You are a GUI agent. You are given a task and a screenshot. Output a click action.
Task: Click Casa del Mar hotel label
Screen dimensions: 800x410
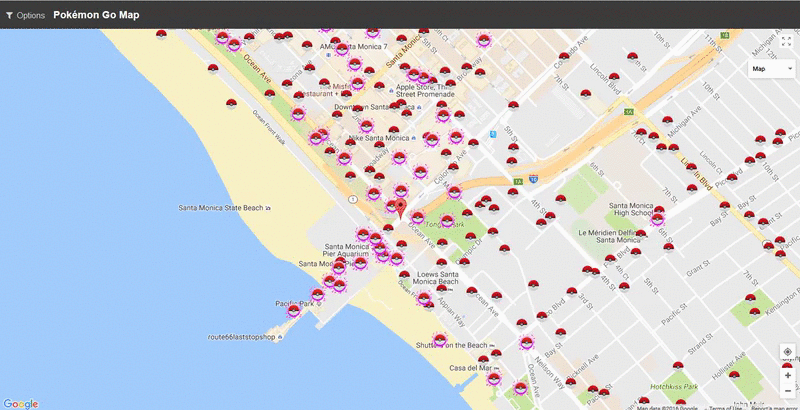click(x=470, y=368)
